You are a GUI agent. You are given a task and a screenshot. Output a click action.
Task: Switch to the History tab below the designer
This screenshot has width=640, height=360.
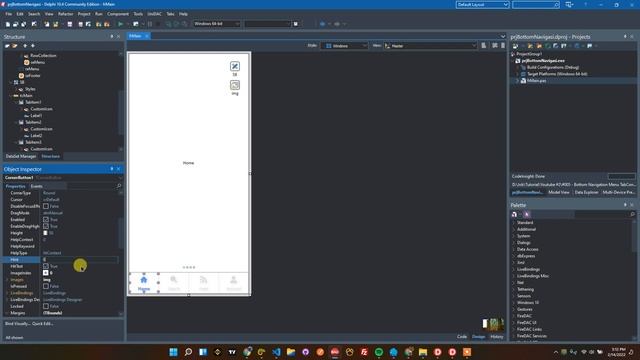(x=497, y=337)
